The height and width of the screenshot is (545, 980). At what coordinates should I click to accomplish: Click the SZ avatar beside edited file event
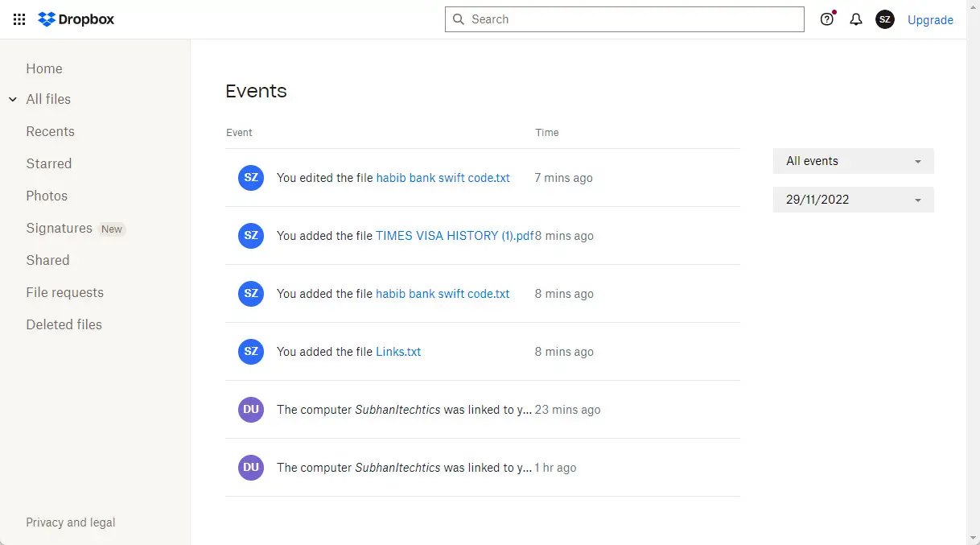point(251,178)
